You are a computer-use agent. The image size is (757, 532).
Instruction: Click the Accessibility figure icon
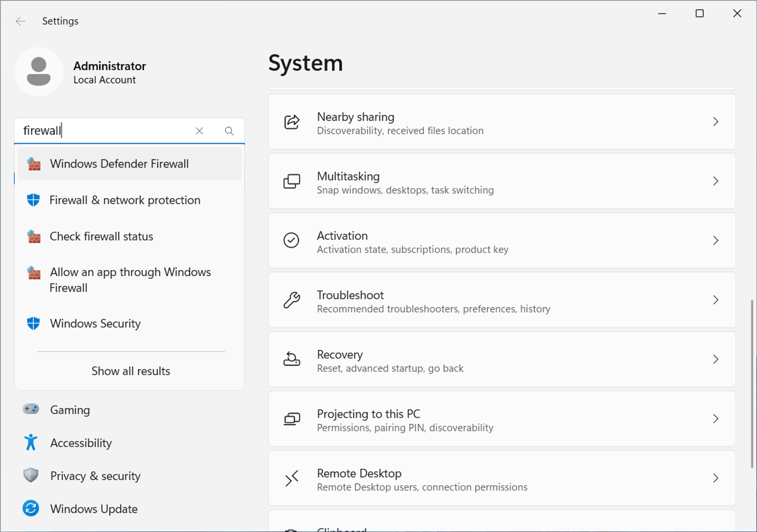pos(31,442)
